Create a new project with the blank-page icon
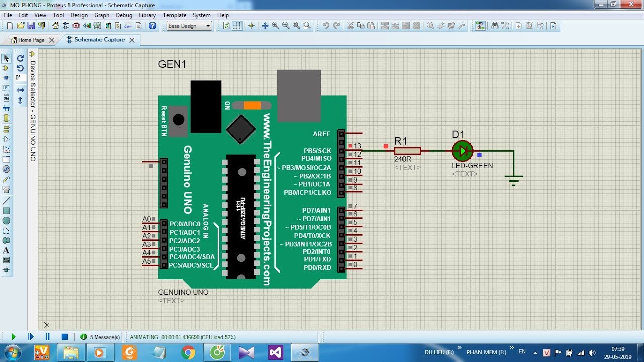 pyautogui.click(x=10, y=26)
